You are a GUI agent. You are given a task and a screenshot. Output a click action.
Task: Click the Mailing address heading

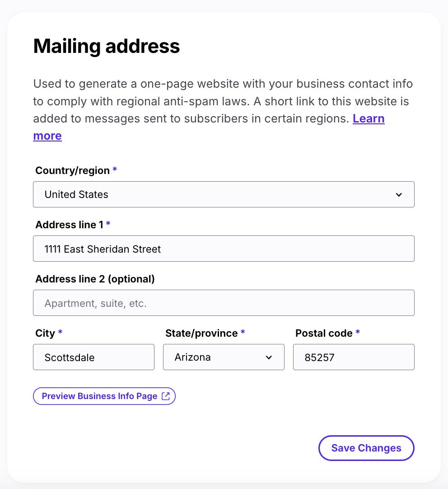click(x=107, y=46)
